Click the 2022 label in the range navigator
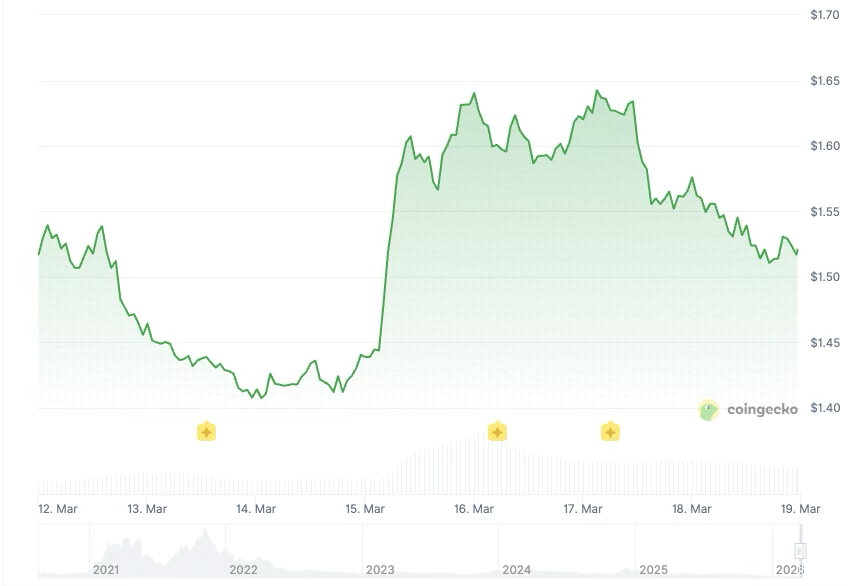The height and width of the screenshot is (586, 848). pyautogui.click(x=243, y=569)
